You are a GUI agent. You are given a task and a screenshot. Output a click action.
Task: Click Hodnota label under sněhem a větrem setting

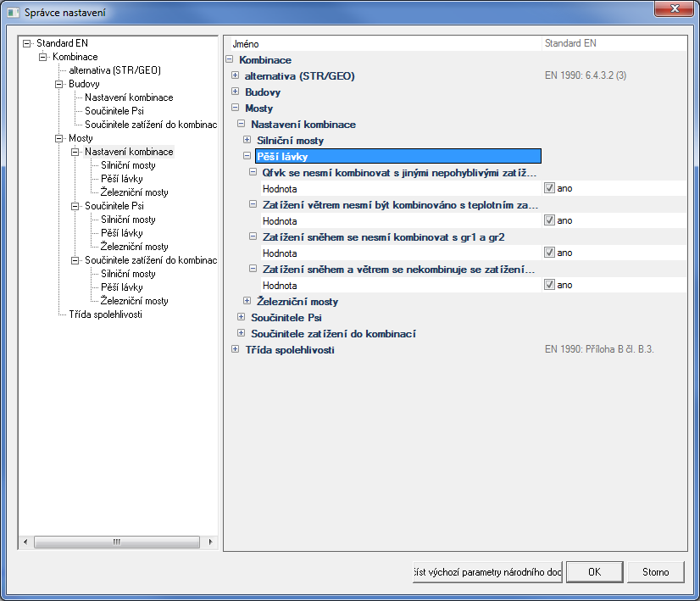[280, 286]
